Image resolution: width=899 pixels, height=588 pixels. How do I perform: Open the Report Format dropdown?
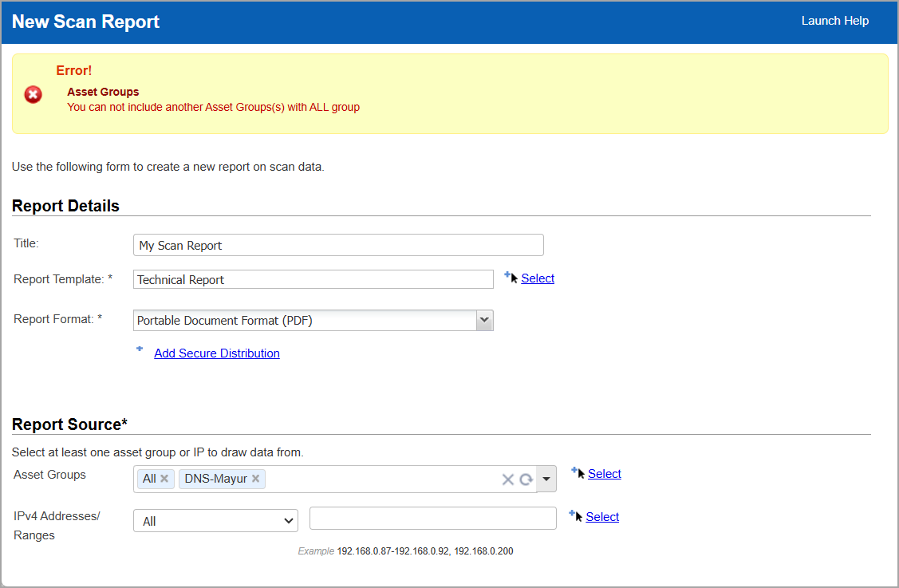(484, 319)
